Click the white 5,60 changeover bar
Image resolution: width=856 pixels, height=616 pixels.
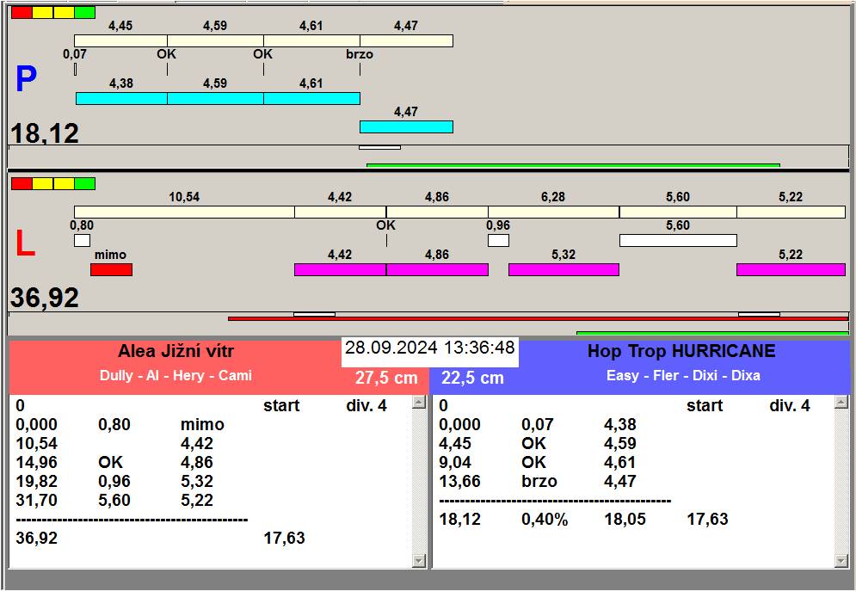[678, 240]
